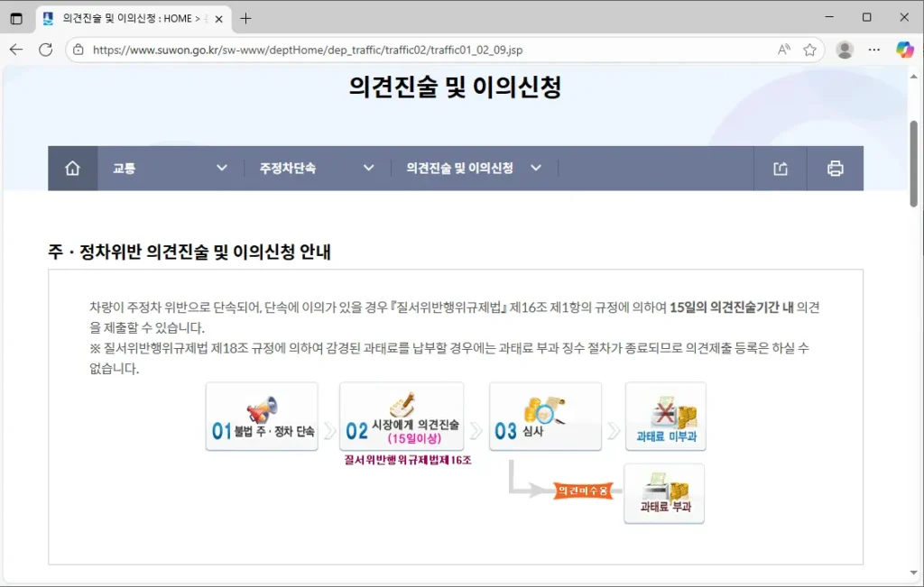Click the page heading 의견진술 및 이의신청
This screenshot has height=587, width=924.
coord(455,87)
